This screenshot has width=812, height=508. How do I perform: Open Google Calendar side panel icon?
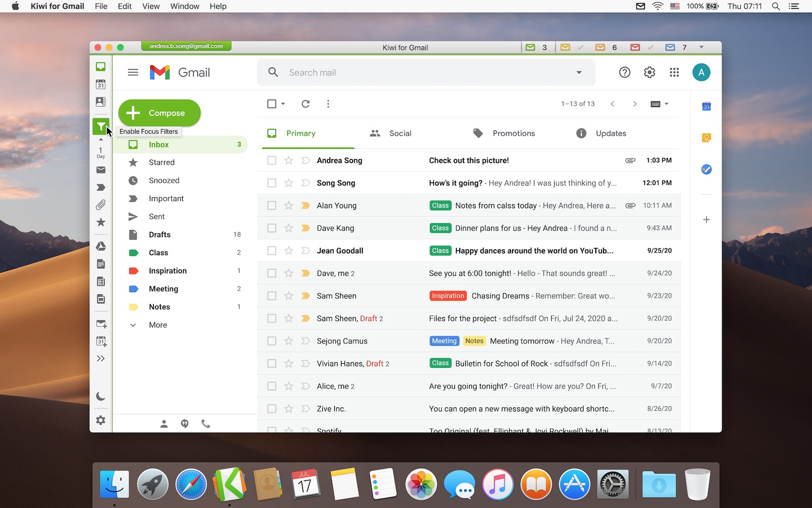[x=706, y=106]
